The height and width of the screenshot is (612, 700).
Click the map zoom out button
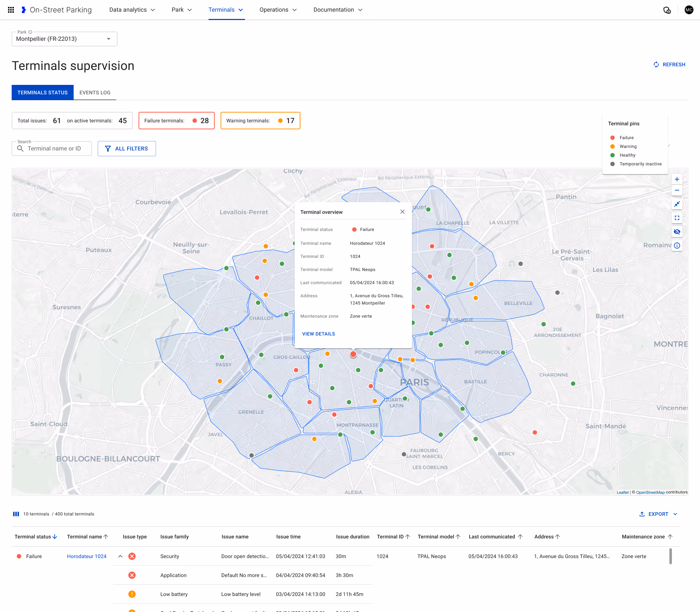[677, 190]
